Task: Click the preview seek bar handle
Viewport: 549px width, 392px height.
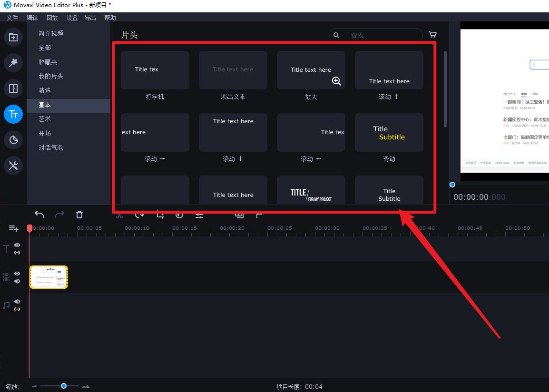Action: (452, 185)
